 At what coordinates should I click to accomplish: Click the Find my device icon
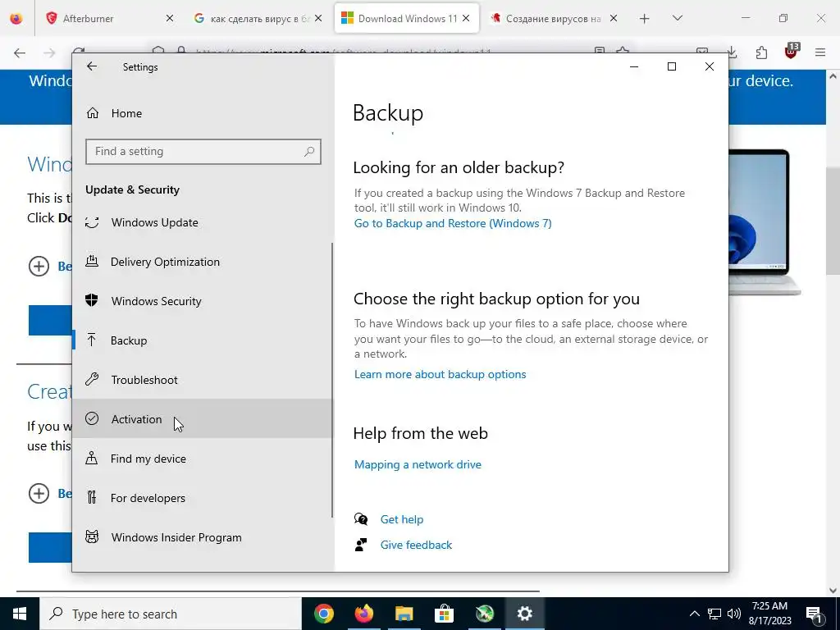92,458
